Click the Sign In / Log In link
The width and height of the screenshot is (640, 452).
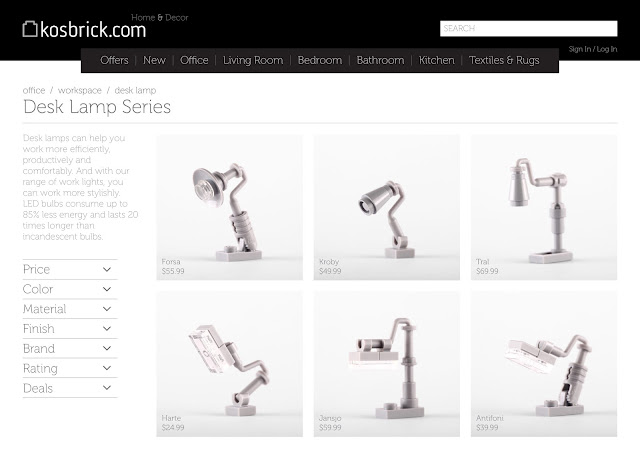pyautogui.click(x=593, y=49)
